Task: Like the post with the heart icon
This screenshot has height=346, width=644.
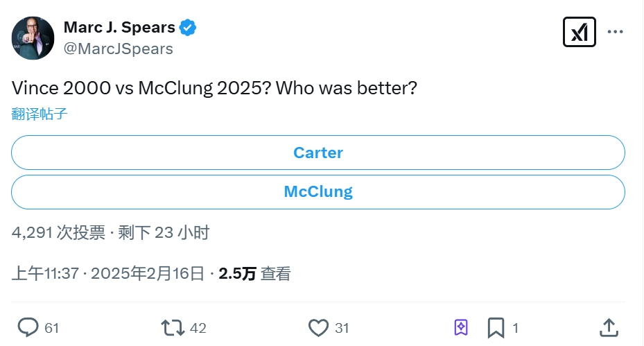Action: [x=317, y=327]
